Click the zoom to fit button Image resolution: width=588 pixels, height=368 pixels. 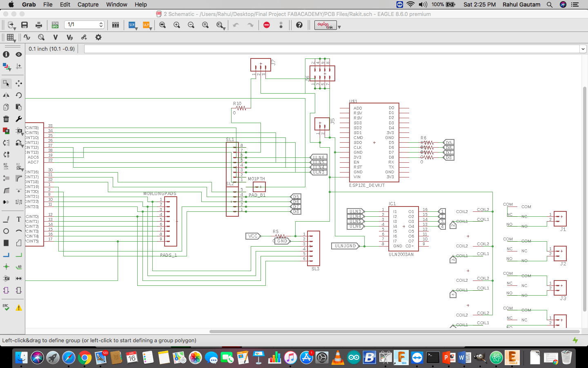163,25
